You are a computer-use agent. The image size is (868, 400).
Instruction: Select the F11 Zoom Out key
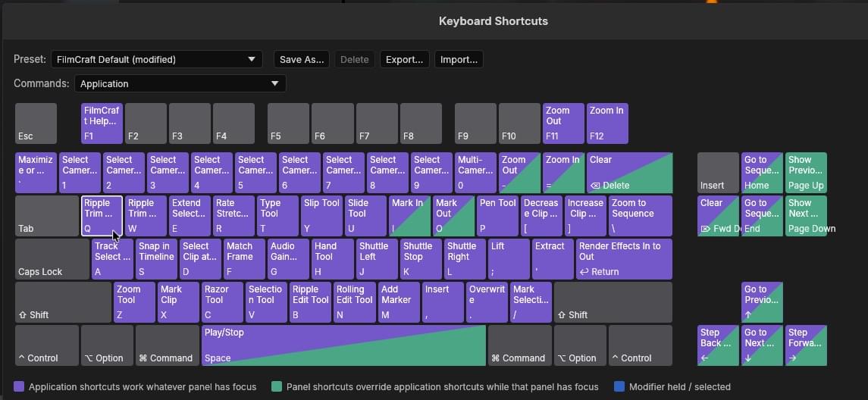pyautogui.click(x=563, y=123)
